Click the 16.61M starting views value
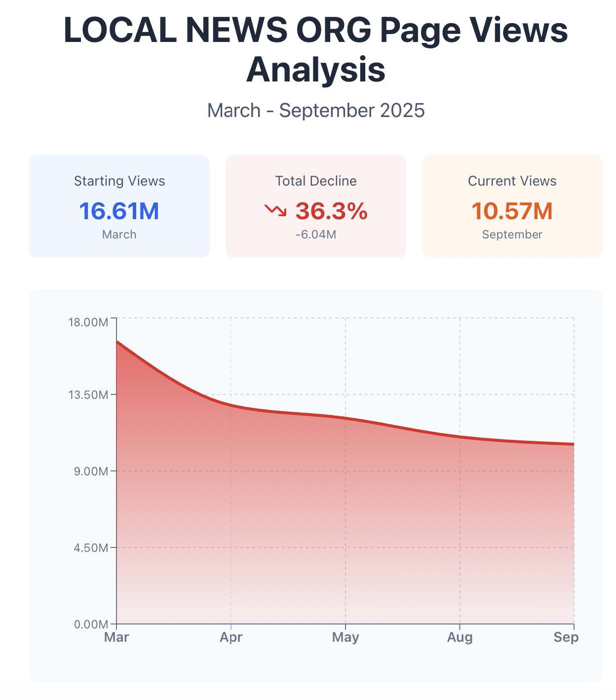The width and height of the screenshot is (616, 700). [119, 211]
